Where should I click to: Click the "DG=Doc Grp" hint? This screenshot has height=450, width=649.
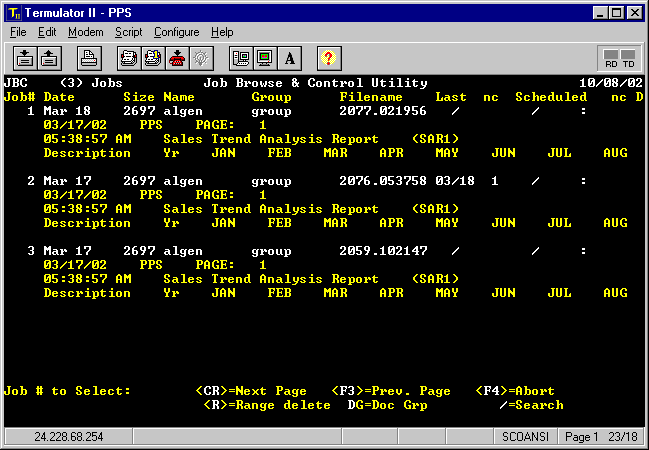click(387, 405)
